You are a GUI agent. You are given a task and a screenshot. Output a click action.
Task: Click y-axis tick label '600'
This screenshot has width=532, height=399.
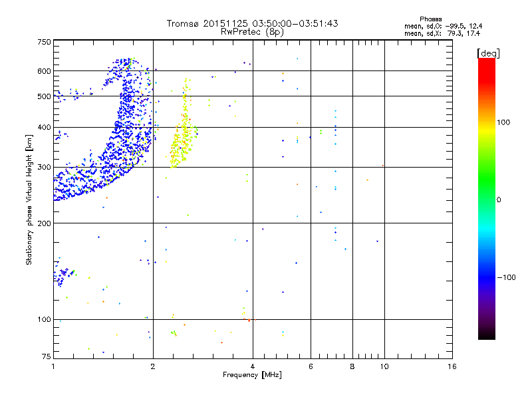click(x=44, y=71)
